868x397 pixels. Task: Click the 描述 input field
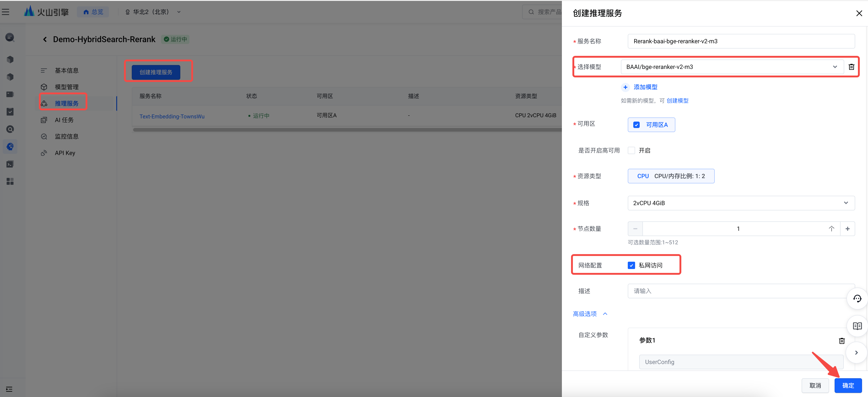[x=741, y=291]
